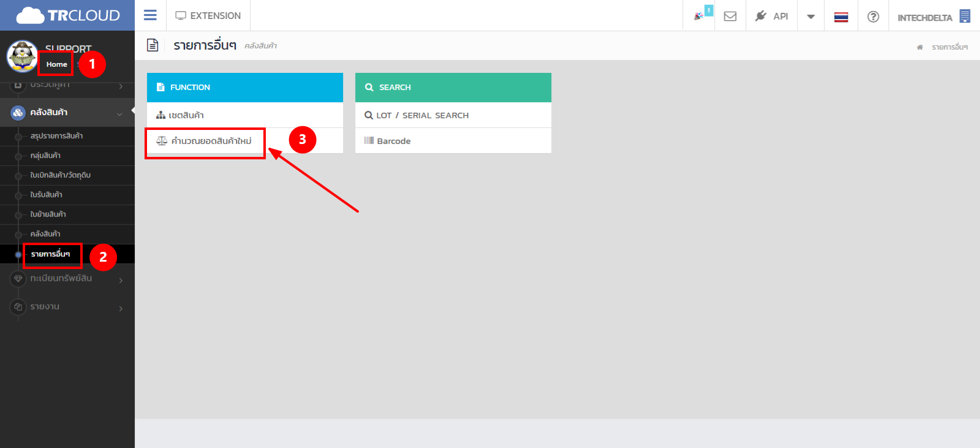Open the EXTENSION menu

point(208,15)
